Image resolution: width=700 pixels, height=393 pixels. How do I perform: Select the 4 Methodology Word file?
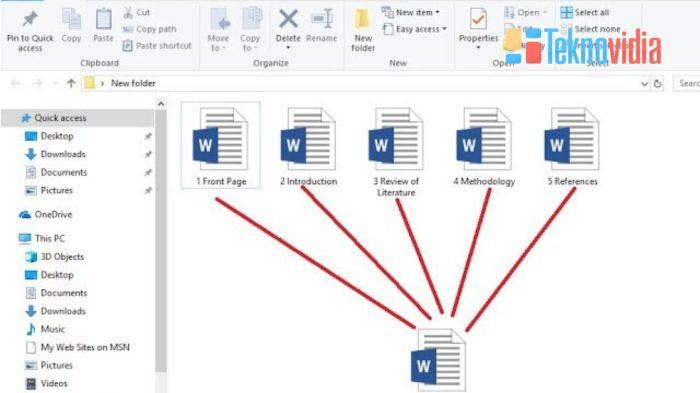pos(484,146)
